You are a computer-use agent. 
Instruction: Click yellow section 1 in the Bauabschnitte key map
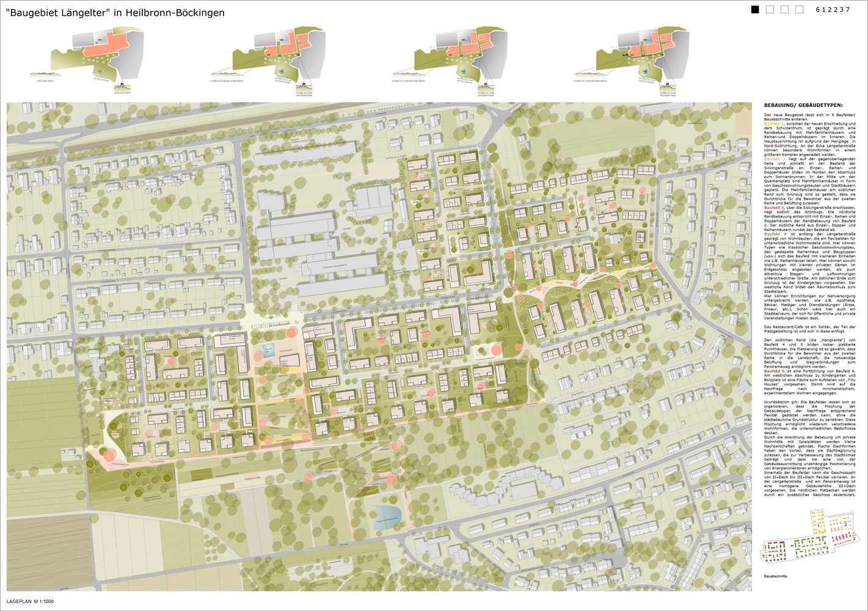point(817,522)
